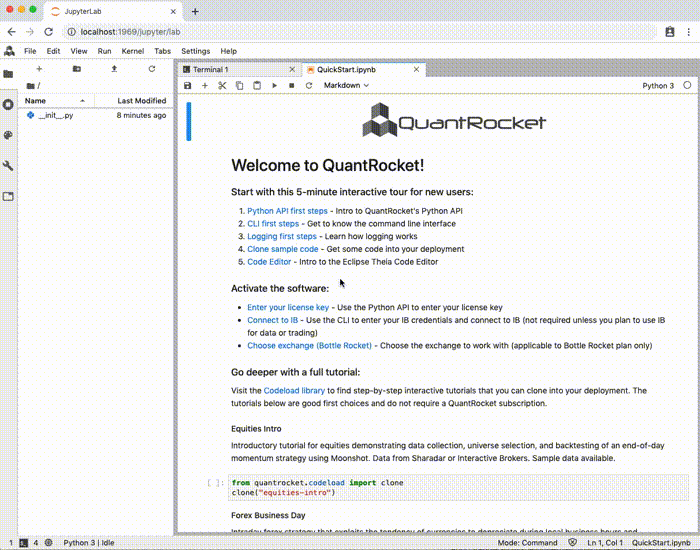Open Python API first steps link
700x550 pixels.
pos(288,211)
